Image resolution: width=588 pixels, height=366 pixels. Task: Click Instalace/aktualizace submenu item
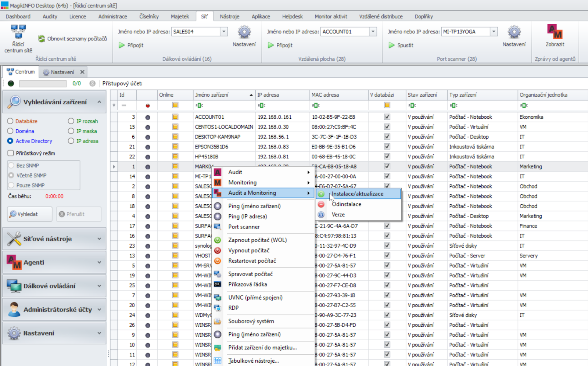tap(358, 194)
